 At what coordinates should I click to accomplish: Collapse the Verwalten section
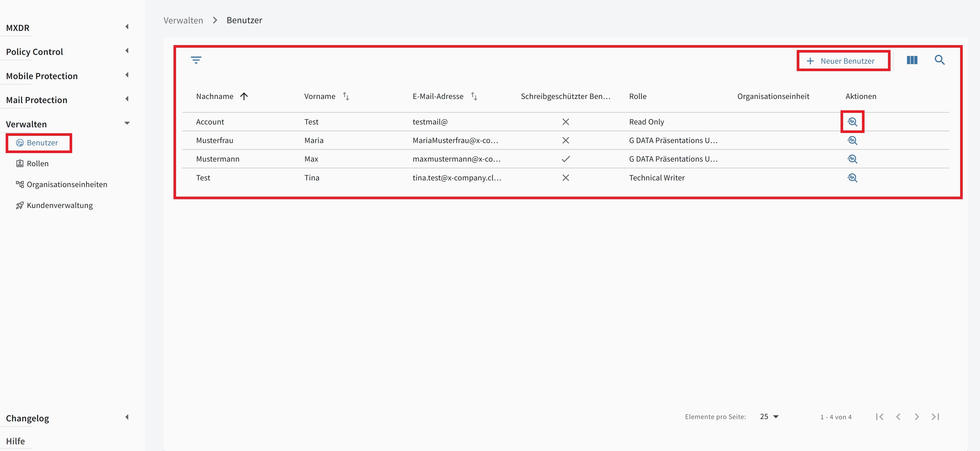127,123
